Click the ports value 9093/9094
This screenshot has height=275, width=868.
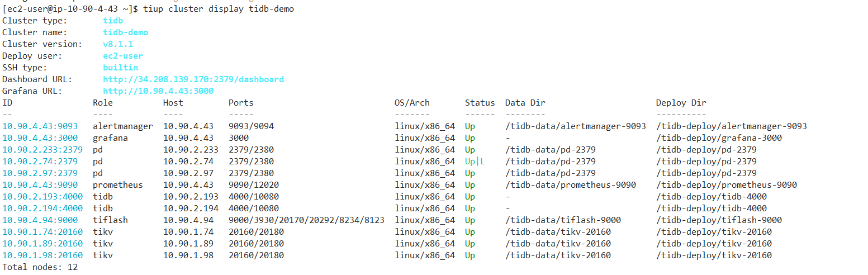252,126
